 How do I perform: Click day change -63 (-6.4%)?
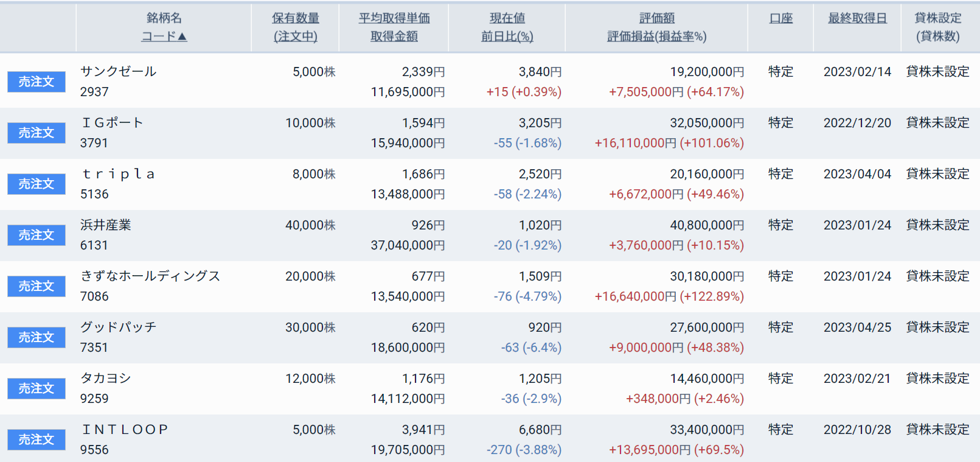click(531, 348)
